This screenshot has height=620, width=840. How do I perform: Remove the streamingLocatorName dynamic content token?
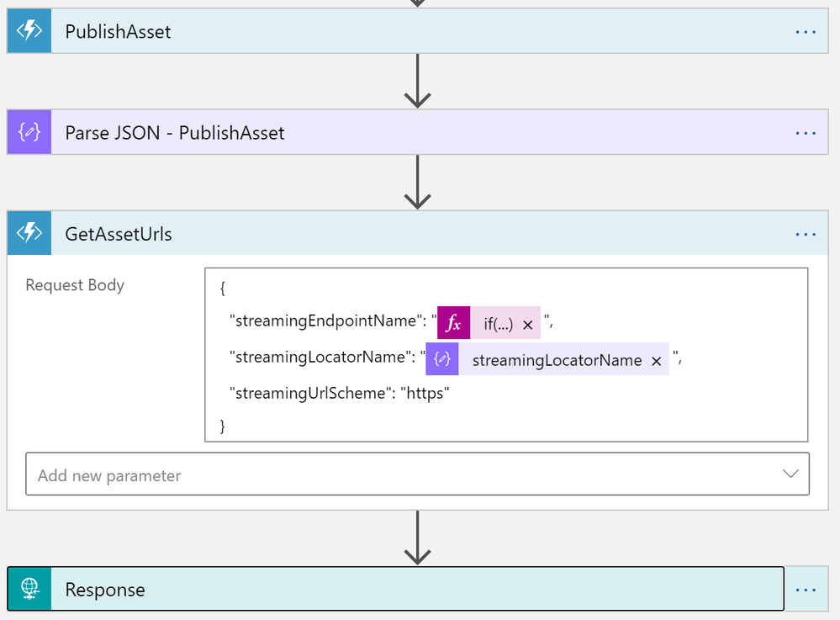click(656, 361)
